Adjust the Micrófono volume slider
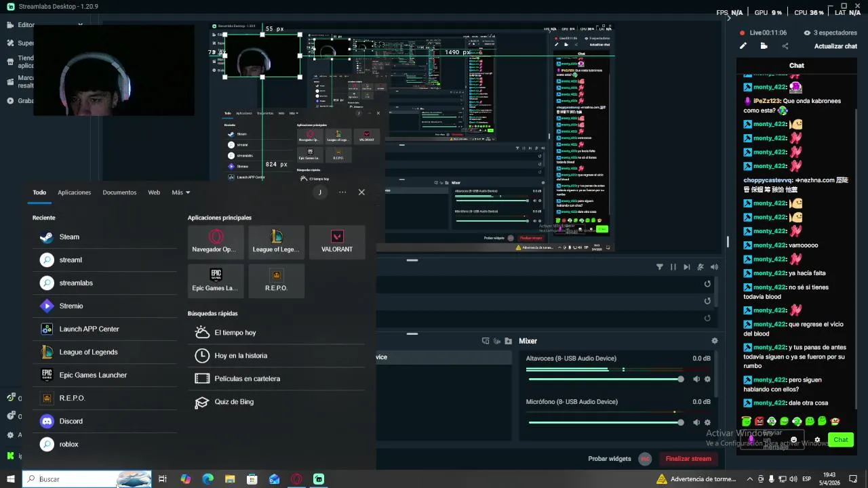The image size is (868, 488). click(605, 422)
